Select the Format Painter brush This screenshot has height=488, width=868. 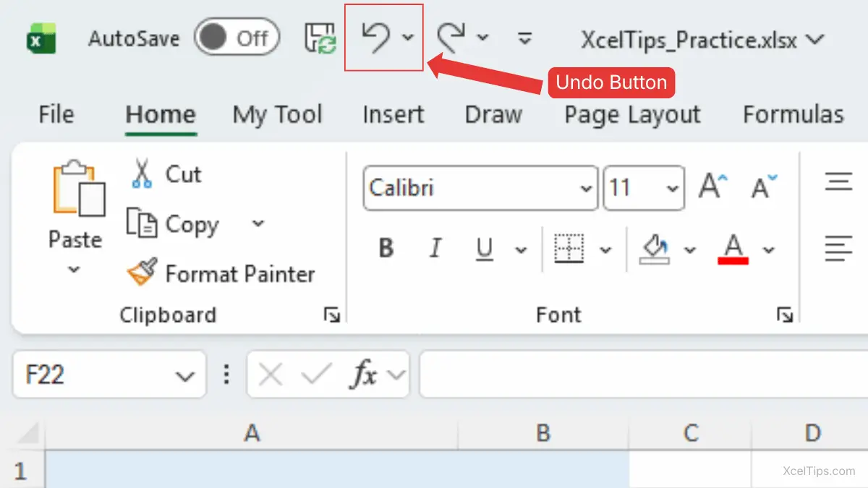tap(142, 273)
